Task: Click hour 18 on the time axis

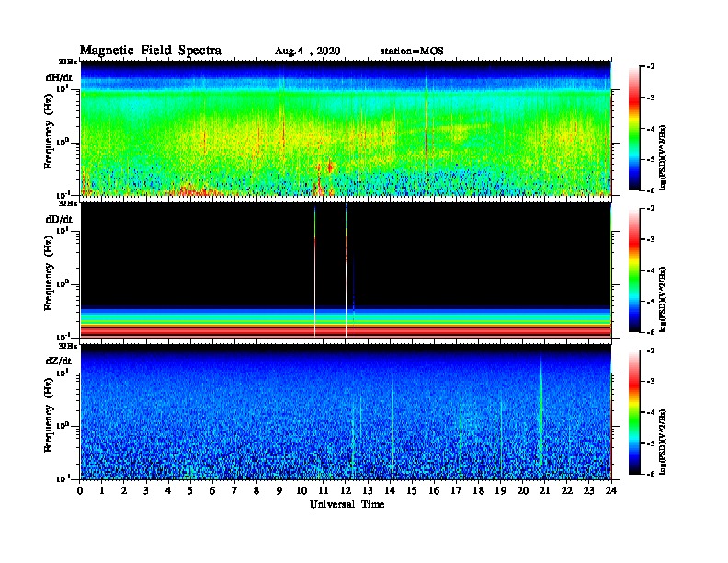Action: pyautogui.click(x=478, y=490)
